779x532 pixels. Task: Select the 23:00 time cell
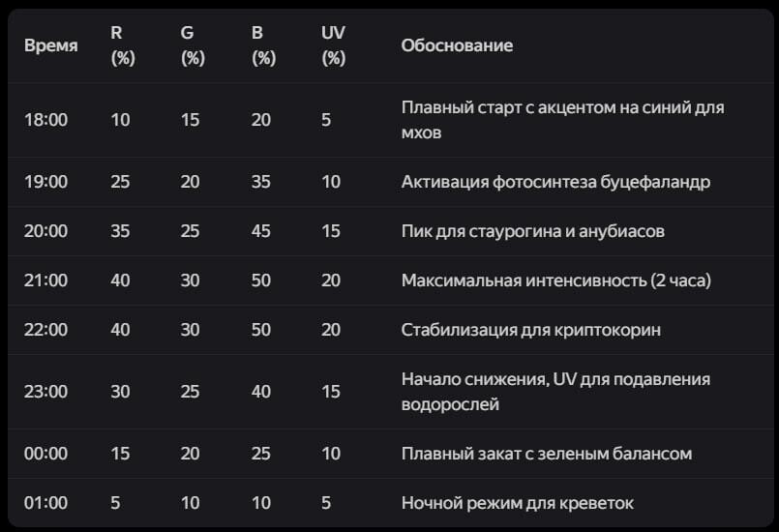(x=46, y=392)
